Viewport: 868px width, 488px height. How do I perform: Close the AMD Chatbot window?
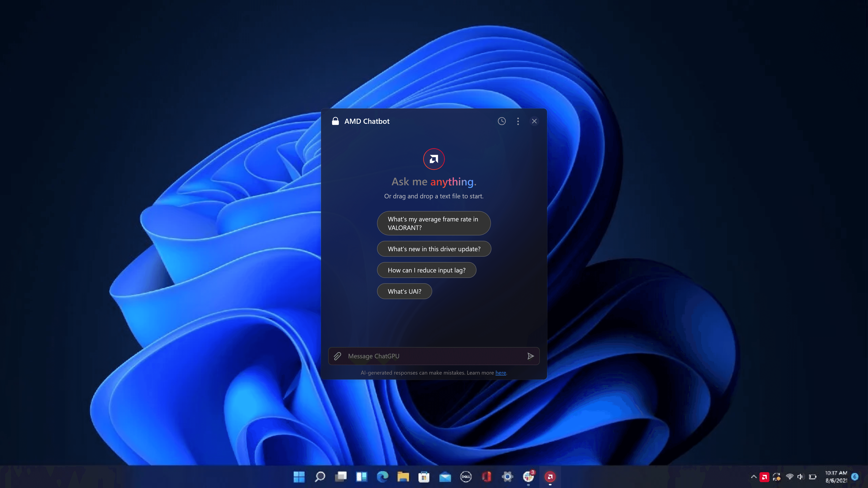point(534,121)
